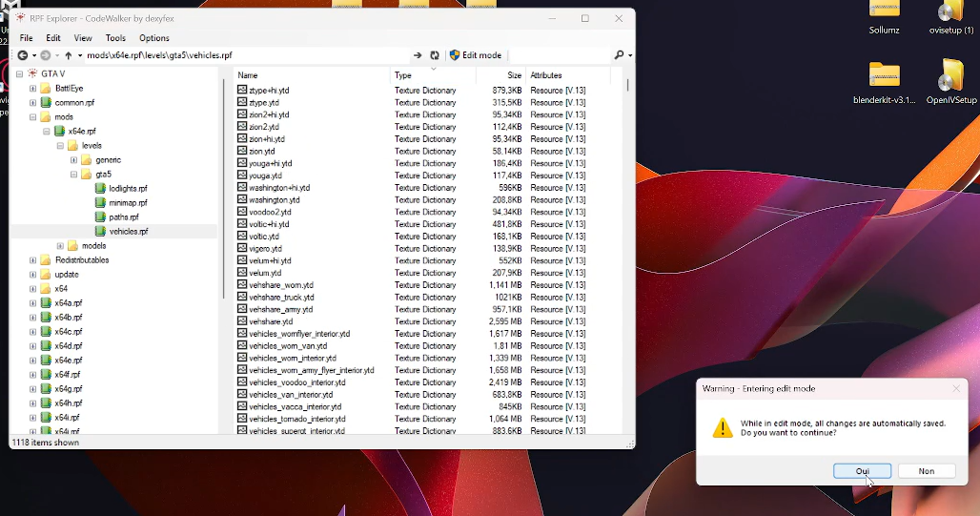Expand the x64a.rpf archive node
This screenshot has width=980, height=516.
(32, 303)
